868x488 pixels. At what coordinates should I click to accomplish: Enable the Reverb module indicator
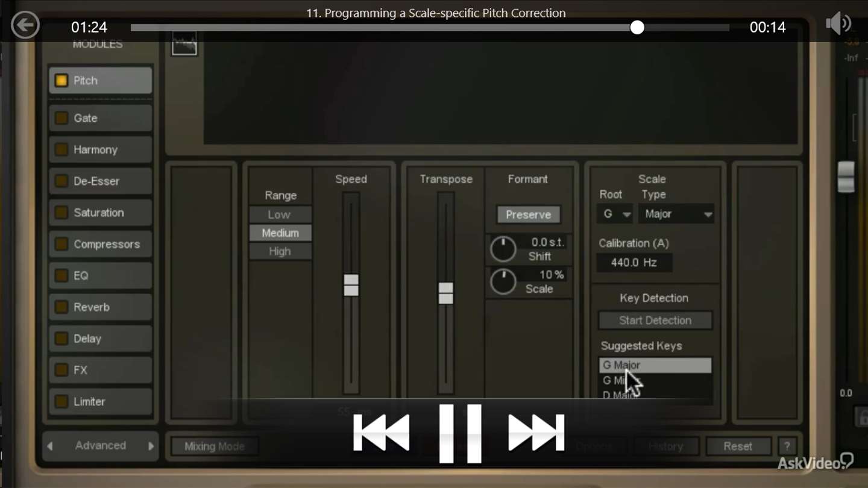point(61,307)
